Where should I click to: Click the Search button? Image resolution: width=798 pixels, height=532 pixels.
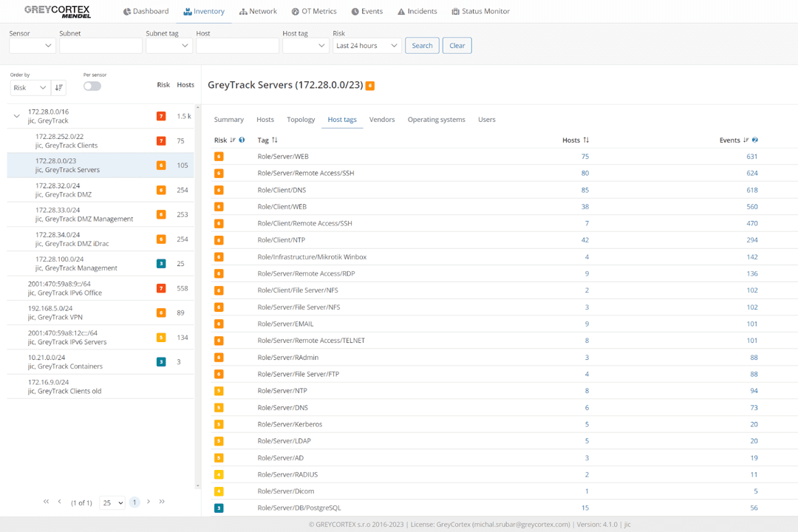(422, 45)
